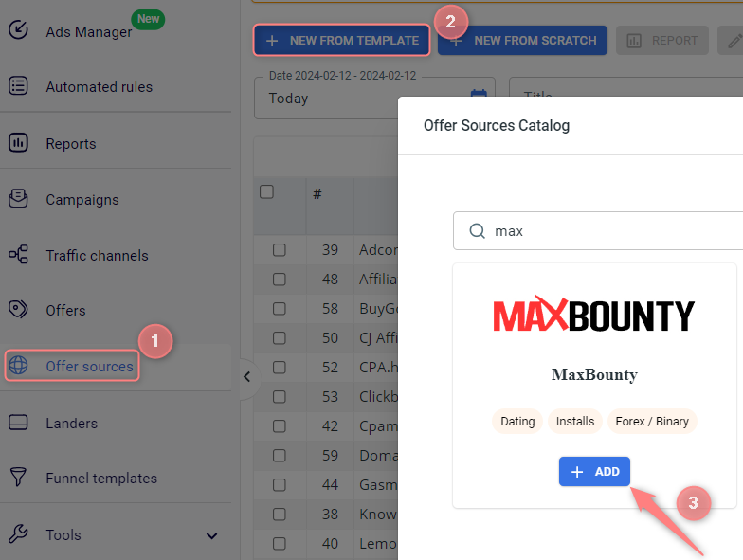Check the row 58 BuyG checkbox
This screenshot has width=743, height=560.
pyautogui.click(x=279, y=309)
